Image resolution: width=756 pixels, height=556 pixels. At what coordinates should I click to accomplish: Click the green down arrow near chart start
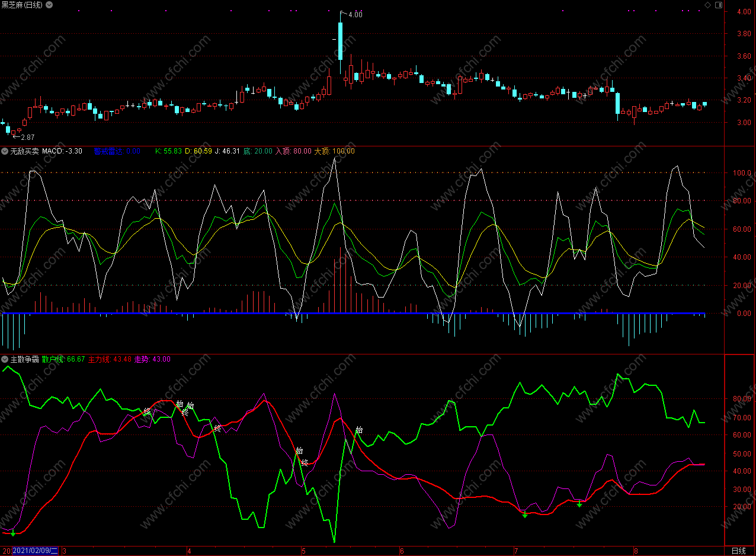(13, 533)
